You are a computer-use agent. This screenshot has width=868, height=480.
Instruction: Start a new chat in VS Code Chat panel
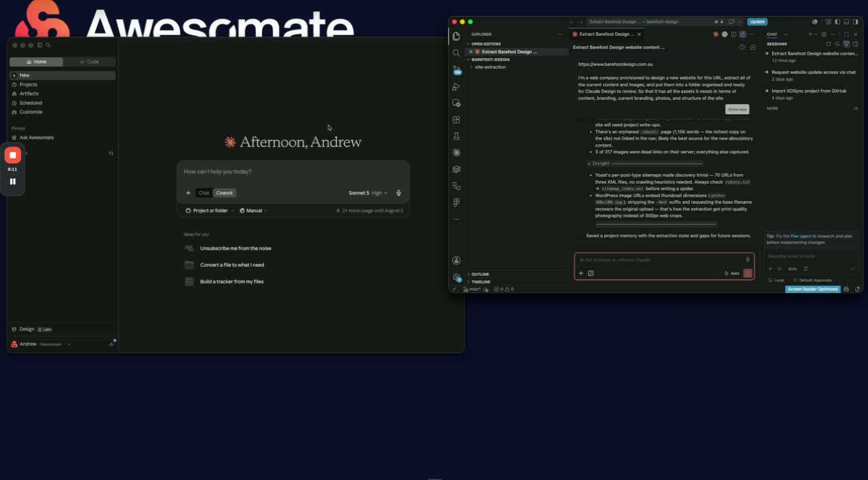coord(810,34)
